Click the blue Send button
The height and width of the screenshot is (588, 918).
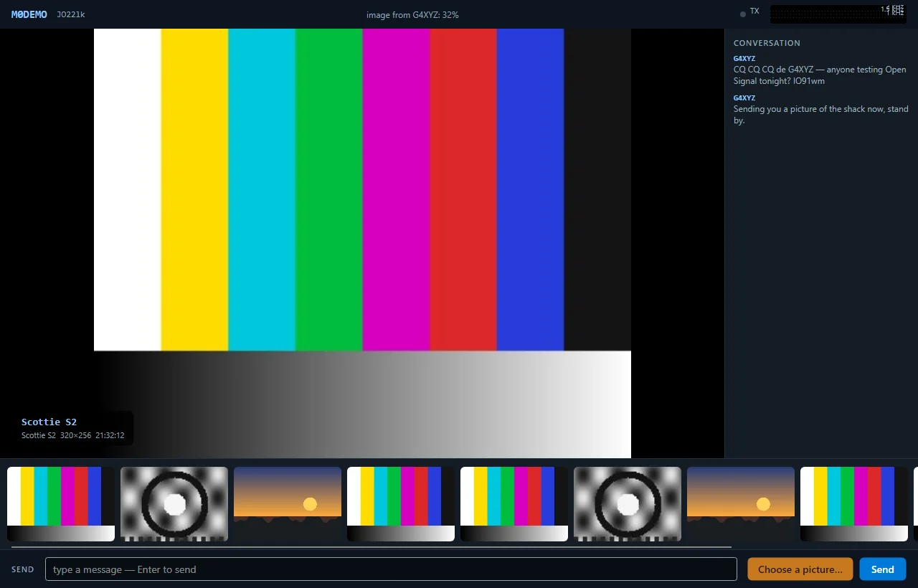point(883,569)
